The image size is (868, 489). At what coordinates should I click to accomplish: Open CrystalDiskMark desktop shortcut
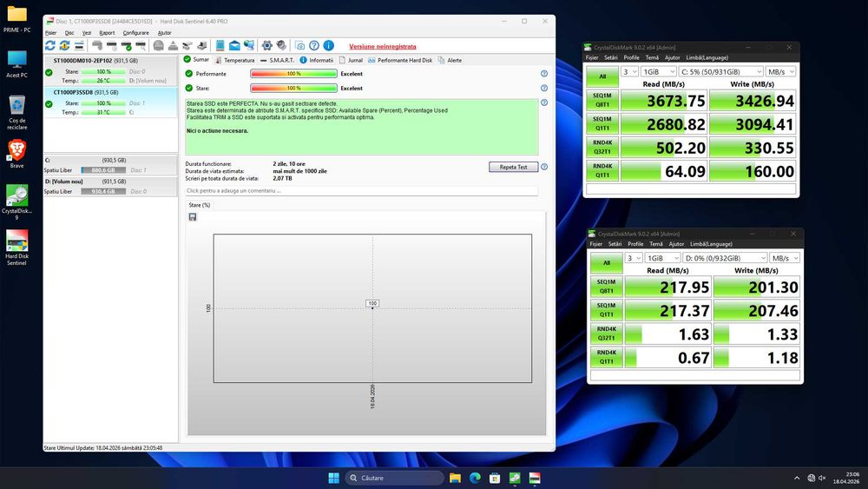[16, 202]
